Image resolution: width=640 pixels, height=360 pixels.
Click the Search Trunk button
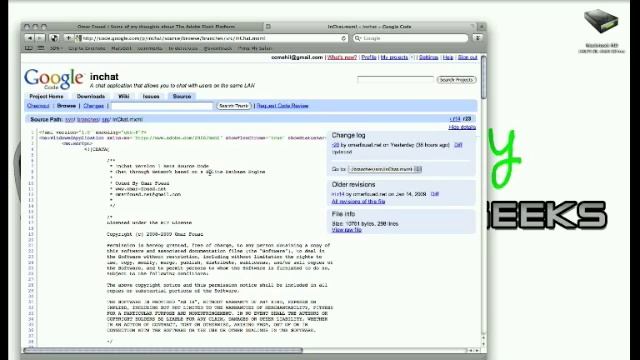click(233, 106)
